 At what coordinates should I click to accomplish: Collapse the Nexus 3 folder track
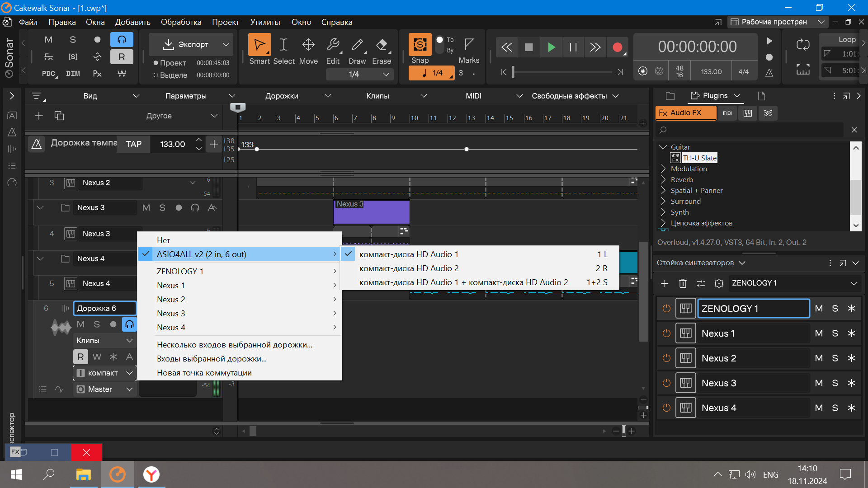(40, 208)
